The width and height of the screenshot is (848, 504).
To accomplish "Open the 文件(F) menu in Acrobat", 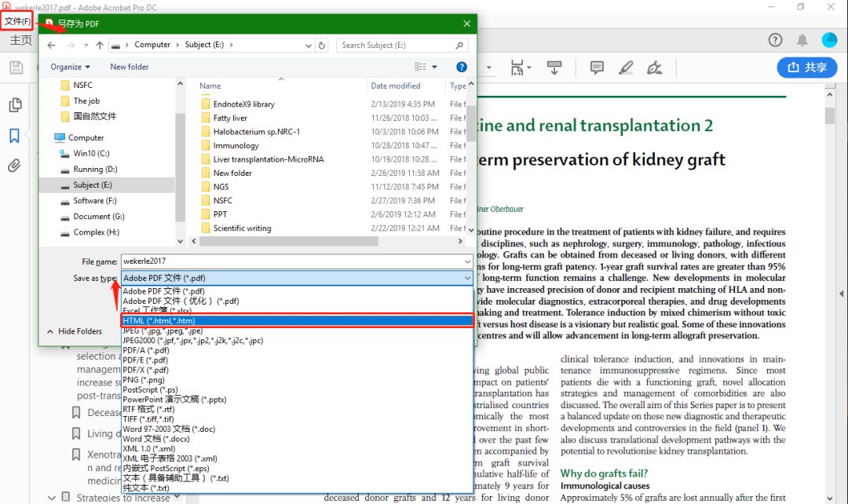I will (17, 22).
